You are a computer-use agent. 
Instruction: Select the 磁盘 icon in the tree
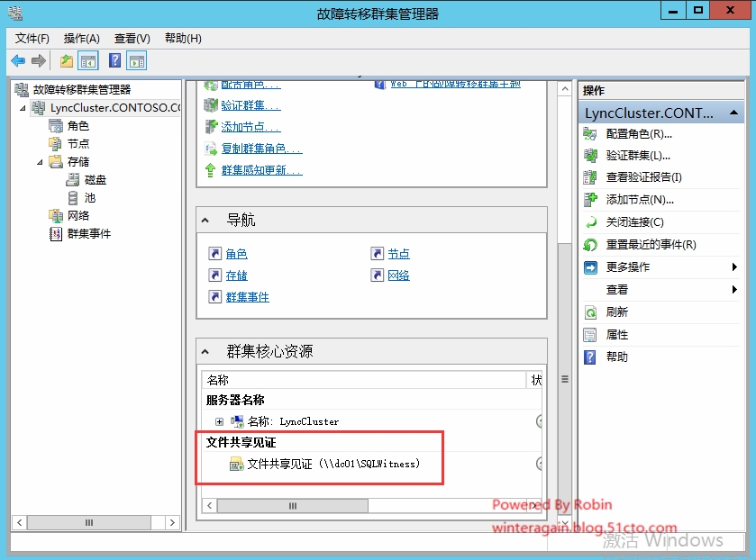[73, 180]
